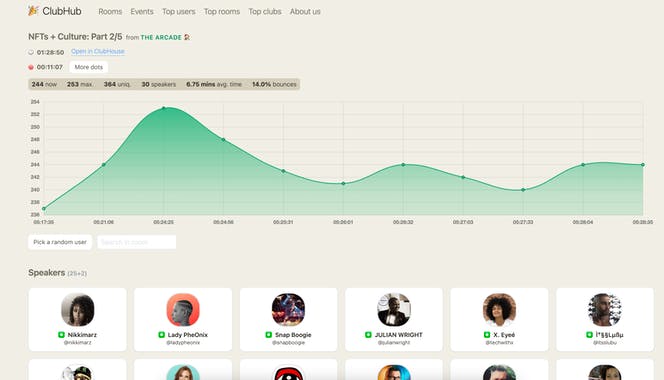Screen dimensions: 664x380
Task: Go to Top rooms page
Action: [222, 11]
